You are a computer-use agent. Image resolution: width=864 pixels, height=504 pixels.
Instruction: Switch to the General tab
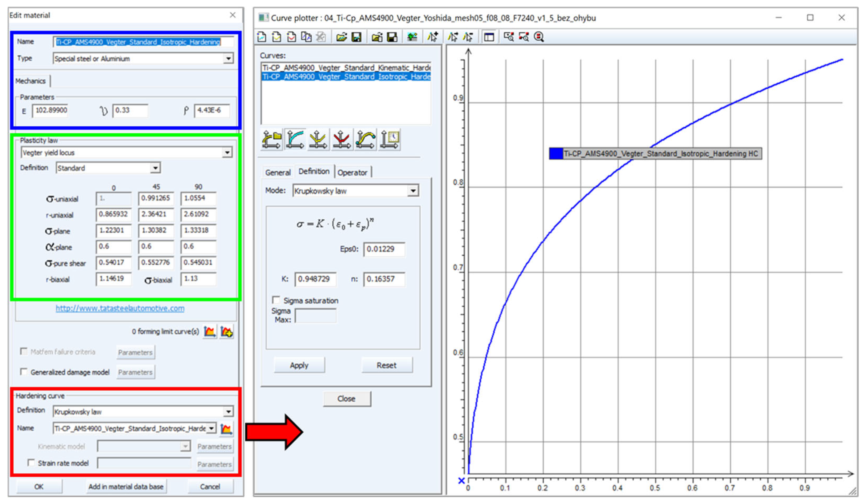pos(278,173)
